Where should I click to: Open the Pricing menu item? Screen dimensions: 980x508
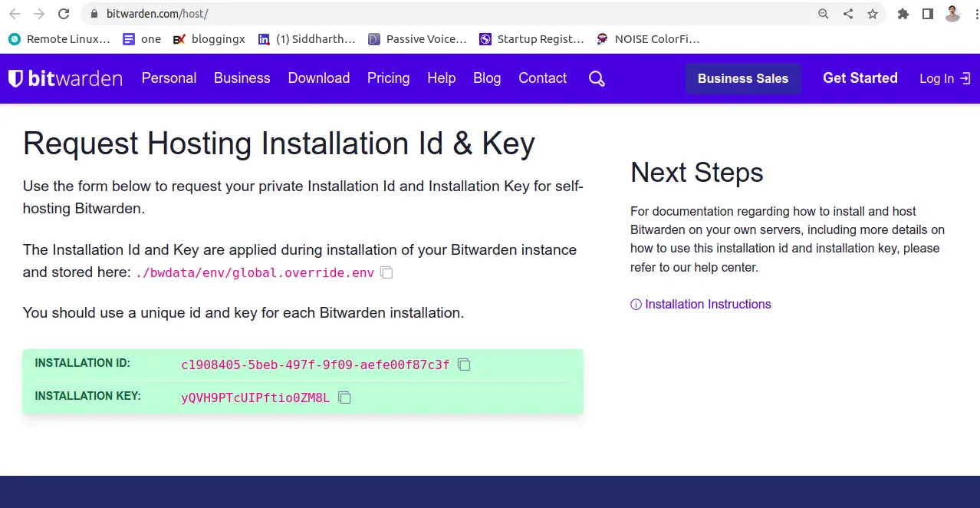tap(389, 78)
